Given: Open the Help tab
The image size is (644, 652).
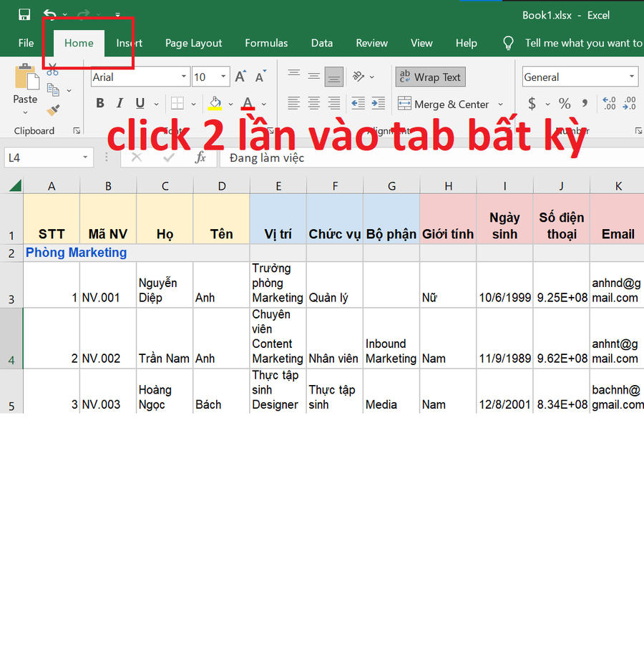Looking at the screenshot, I should point(467,43).
